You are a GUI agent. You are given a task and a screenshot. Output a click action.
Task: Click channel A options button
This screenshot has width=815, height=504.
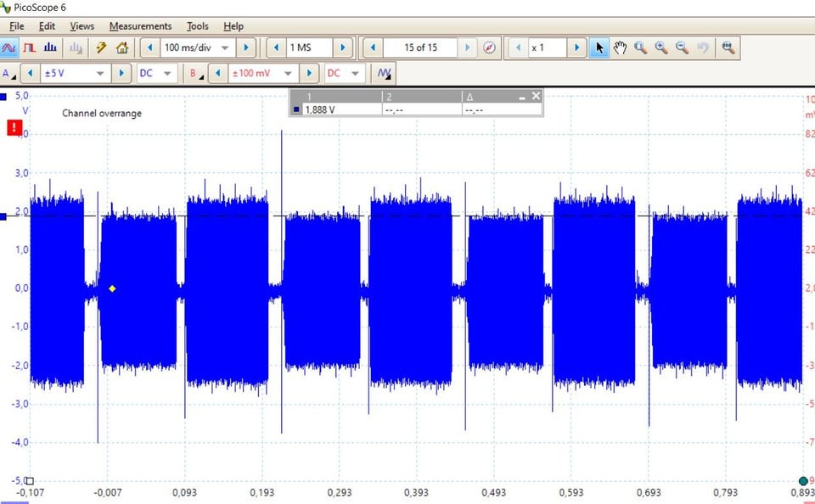click(8, 74)
